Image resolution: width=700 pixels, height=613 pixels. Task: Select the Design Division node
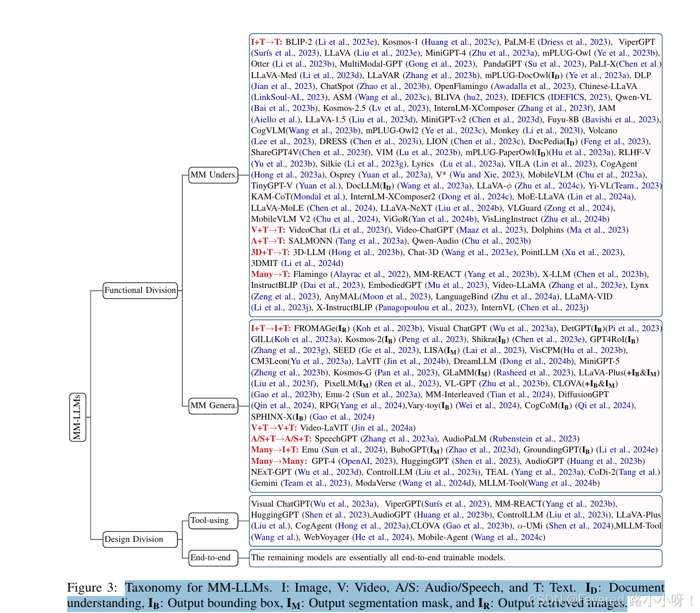pyautogui.click(x=140, y=539)
